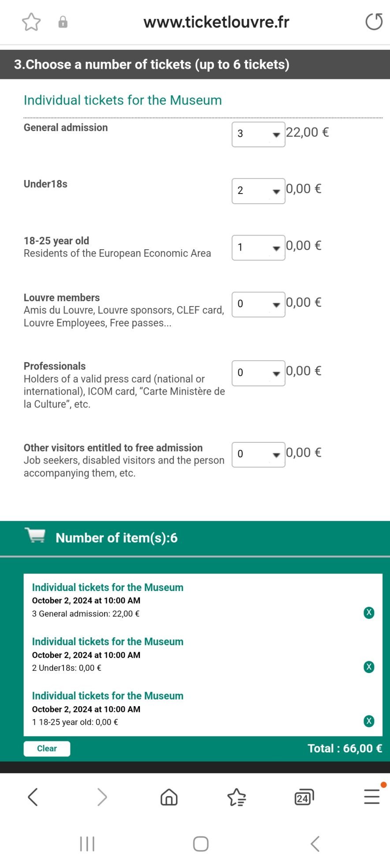The image size is (390, 868).
Task: Tap the www.ticketlouvre.fr address bar
Action: 216,22
